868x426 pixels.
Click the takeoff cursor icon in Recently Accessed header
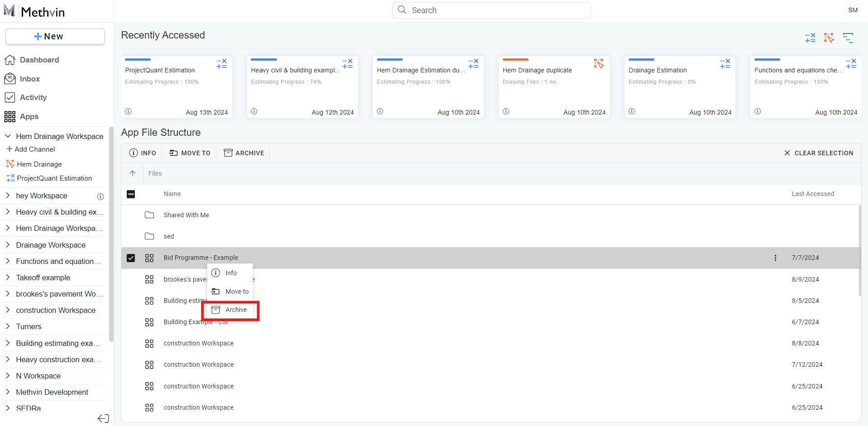[x=829, y=38]
